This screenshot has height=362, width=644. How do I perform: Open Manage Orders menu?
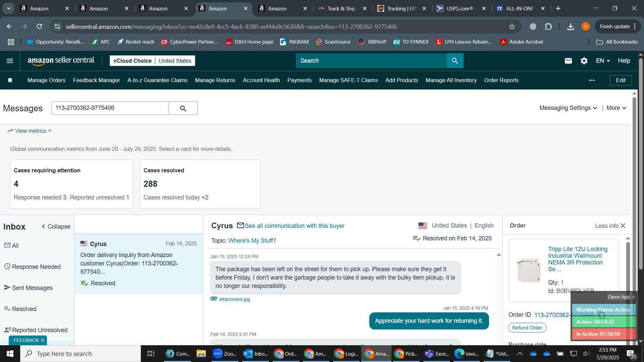click(46, 80)
